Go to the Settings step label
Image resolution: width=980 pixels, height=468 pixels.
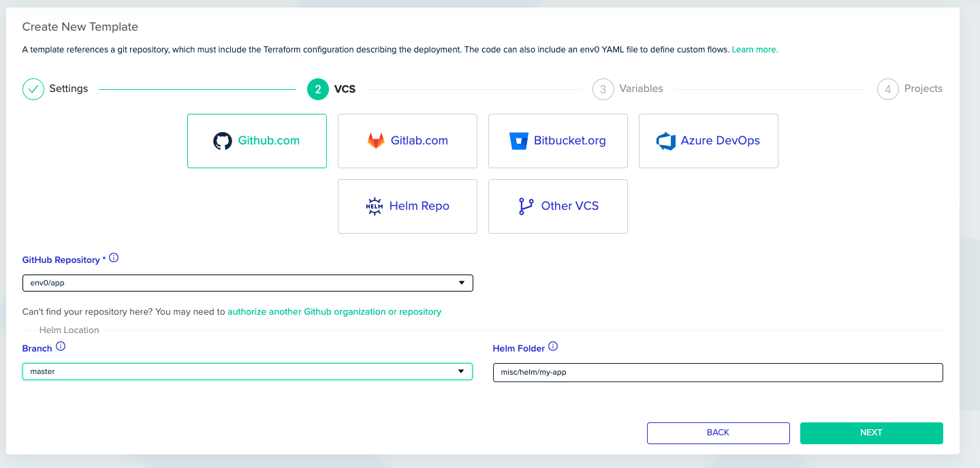tap(69, 89)
